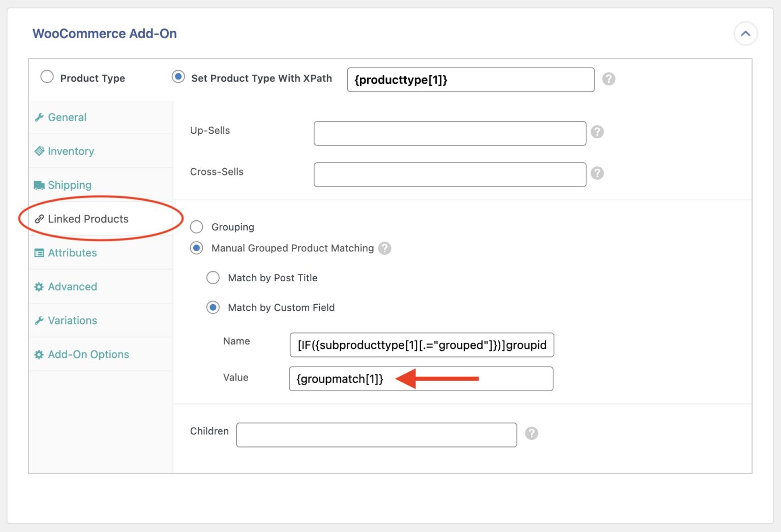Click the gear icon beside Advanced
The image size is (781, 532).
click(39, 286)
